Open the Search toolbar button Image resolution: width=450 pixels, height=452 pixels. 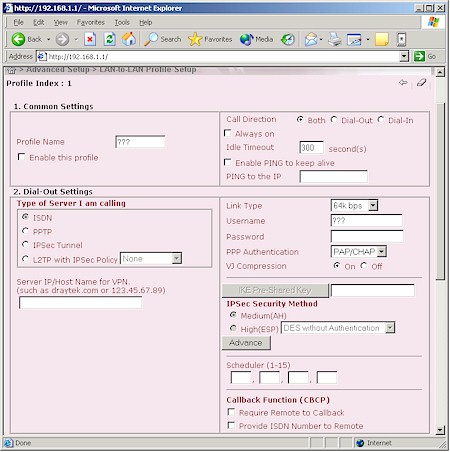(x=163, y=39)
